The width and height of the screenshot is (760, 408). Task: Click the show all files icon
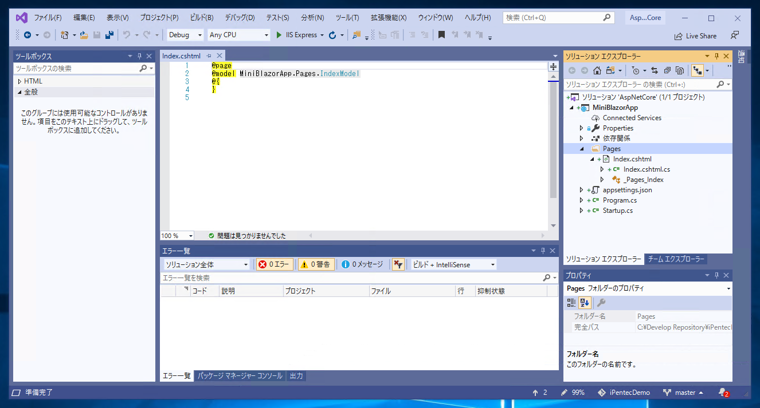pos(680,71)
